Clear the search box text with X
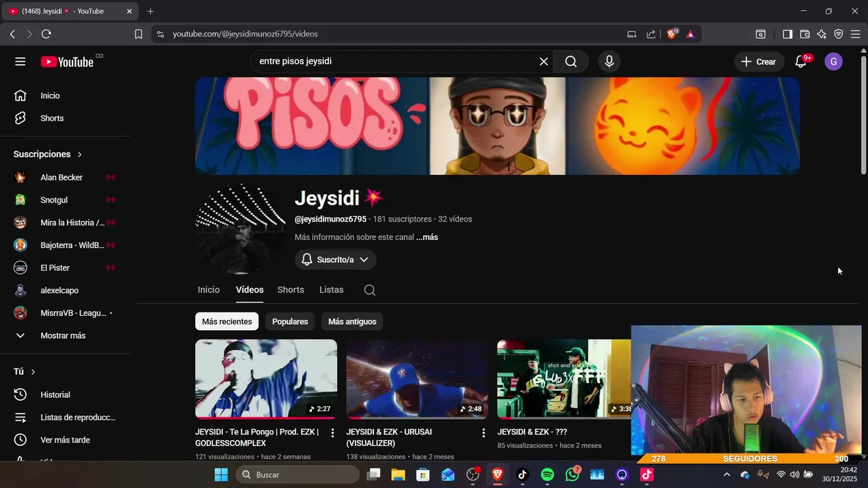This screenshot has width=868, height=488. coord(543,62)
